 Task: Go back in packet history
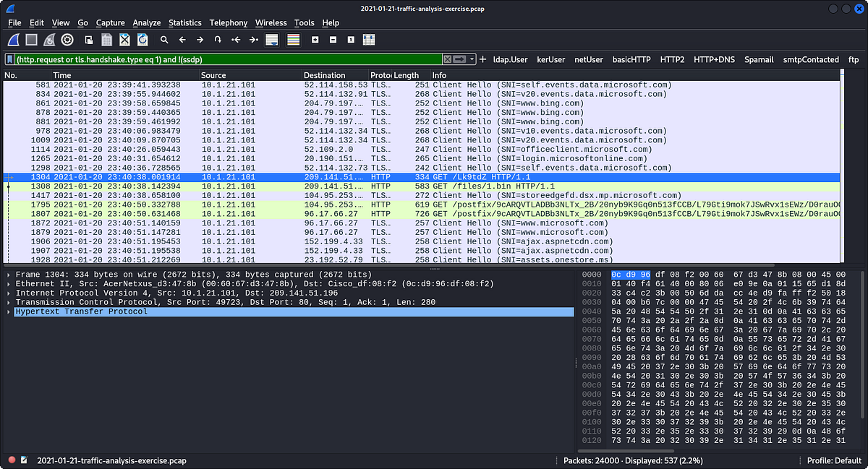tap(182, 40)
